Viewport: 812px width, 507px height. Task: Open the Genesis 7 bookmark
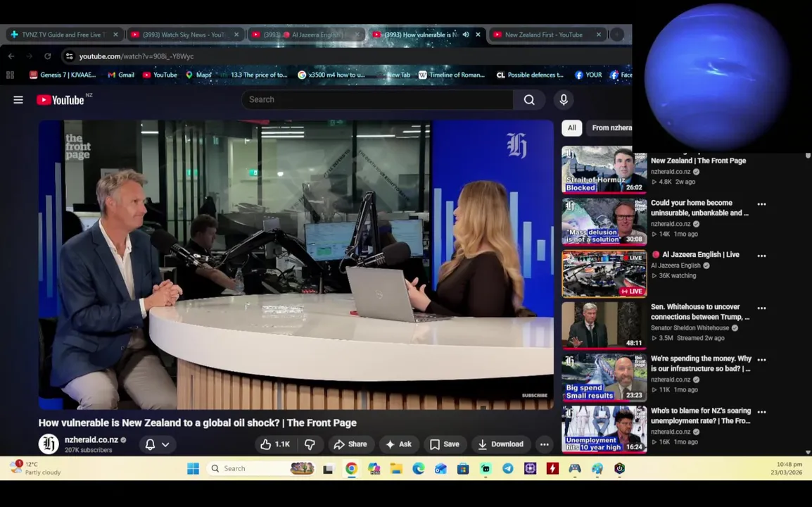(63, 75)
